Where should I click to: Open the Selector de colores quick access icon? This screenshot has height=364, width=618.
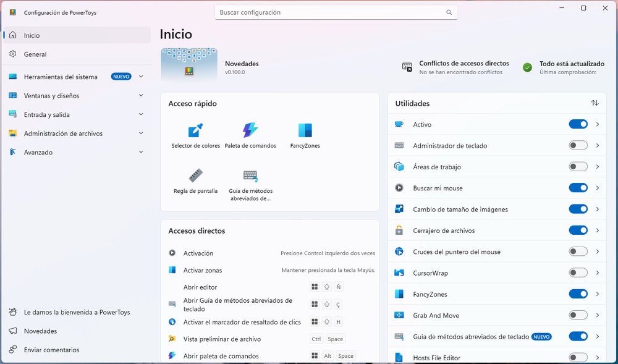pos(195,130)
